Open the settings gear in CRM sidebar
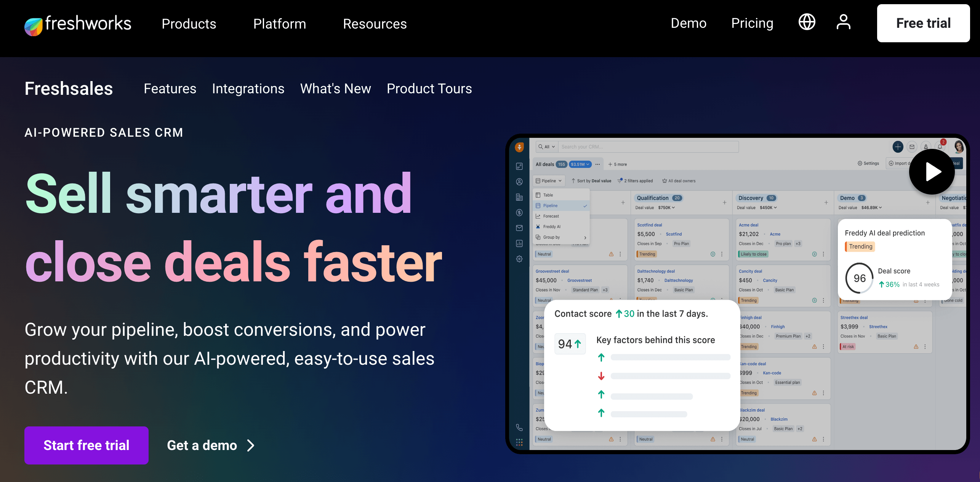The image size is (980, 482). pos(519,259)
